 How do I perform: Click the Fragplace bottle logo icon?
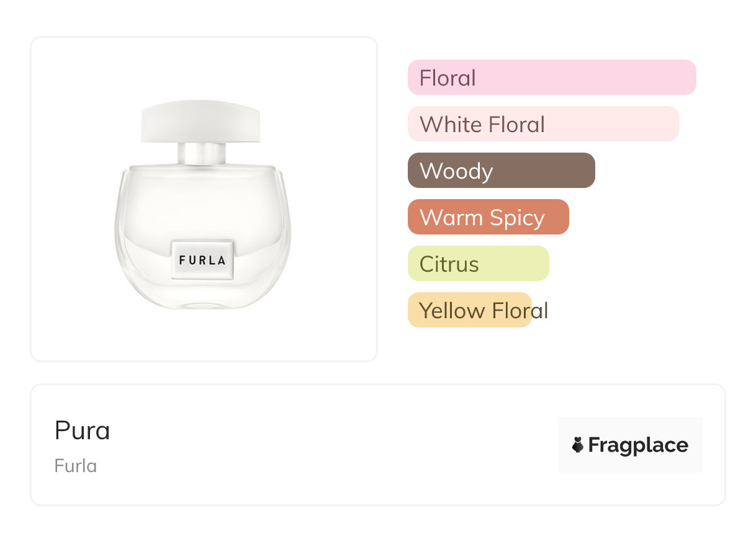point(578,445)
